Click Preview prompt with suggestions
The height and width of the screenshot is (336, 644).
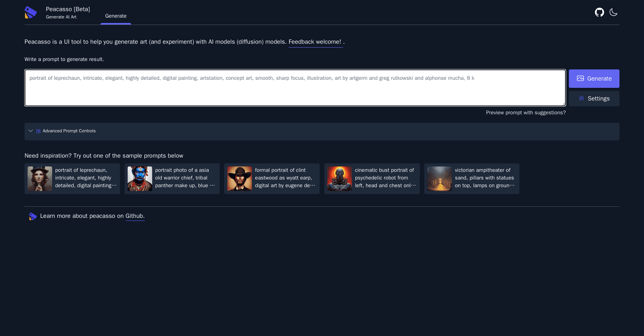point(525,113)
